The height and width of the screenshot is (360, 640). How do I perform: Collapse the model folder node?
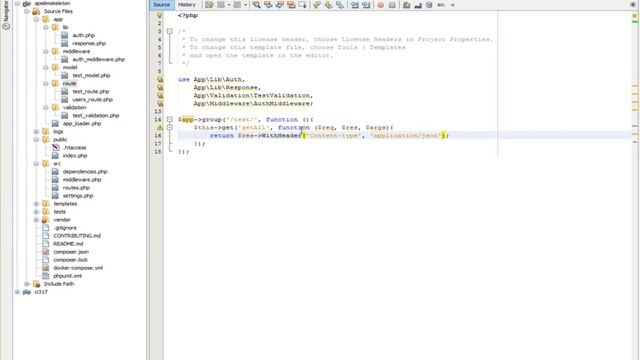(46, 67)
